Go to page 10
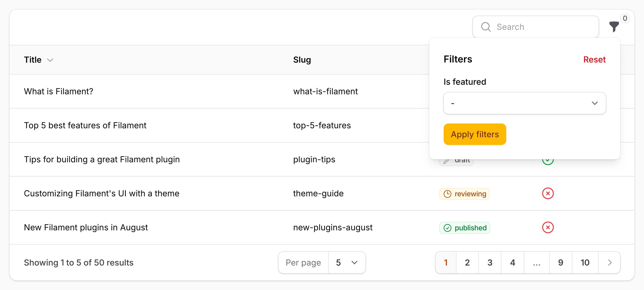This screenshot has width=644, height=290. (585, 263)
